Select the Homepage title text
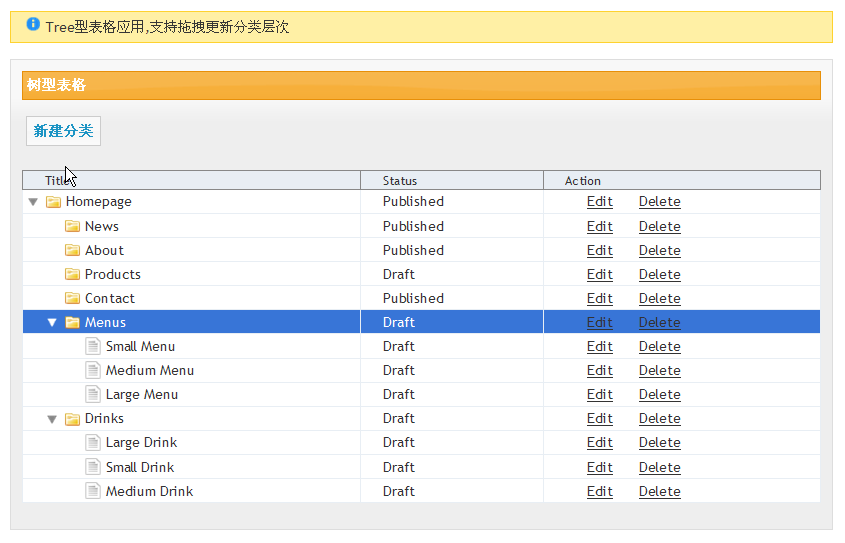 99,202
